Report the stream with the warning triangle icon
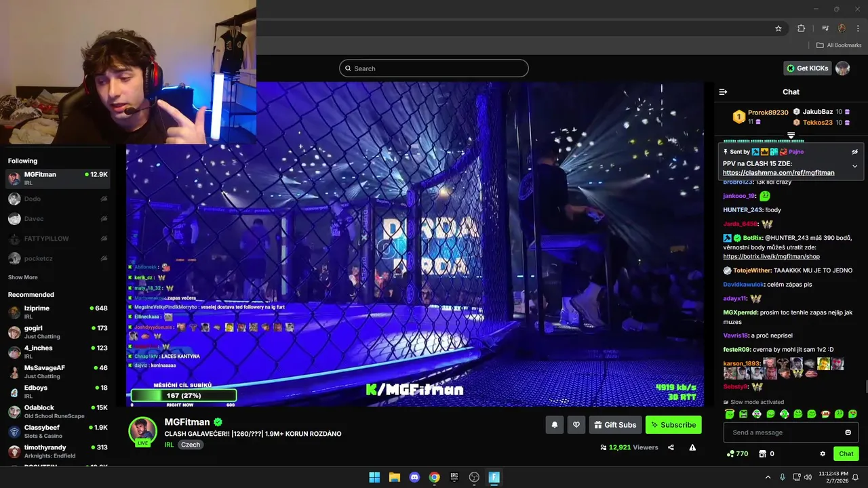This screenshot has height=488, width=868. (x=692, y=447)
